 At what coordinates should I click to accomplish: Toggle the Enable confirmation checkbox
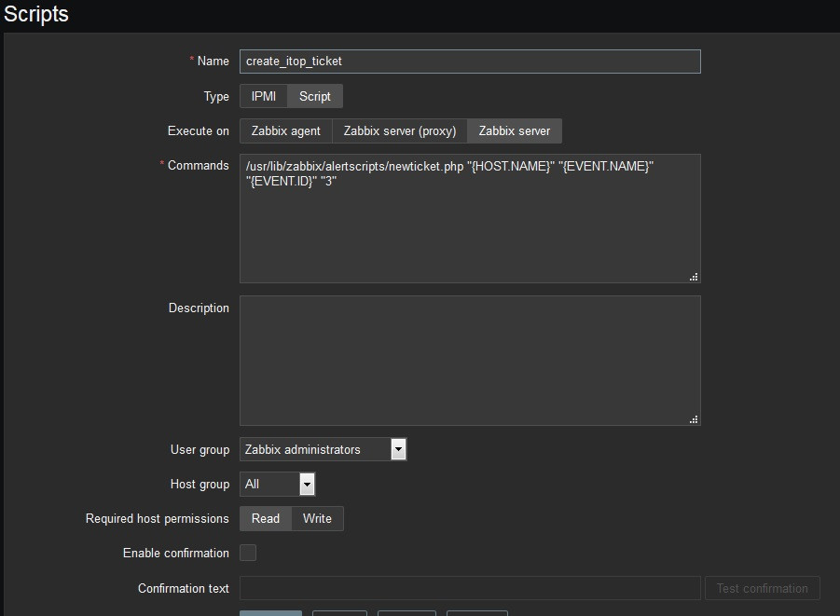point(248,553)
